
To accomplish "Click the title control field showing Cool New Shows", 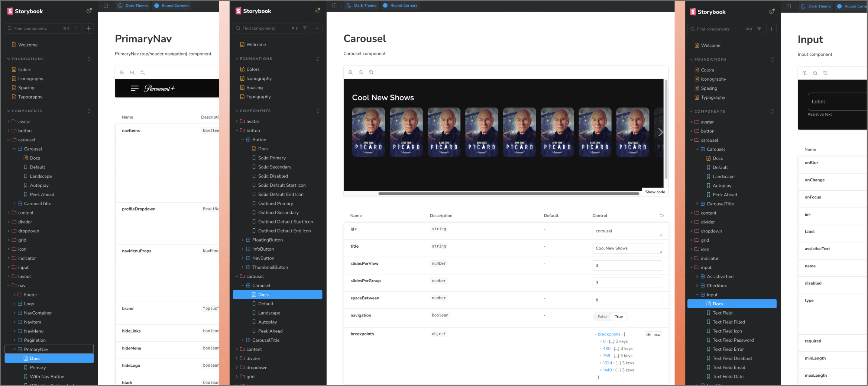I will 627,248.
